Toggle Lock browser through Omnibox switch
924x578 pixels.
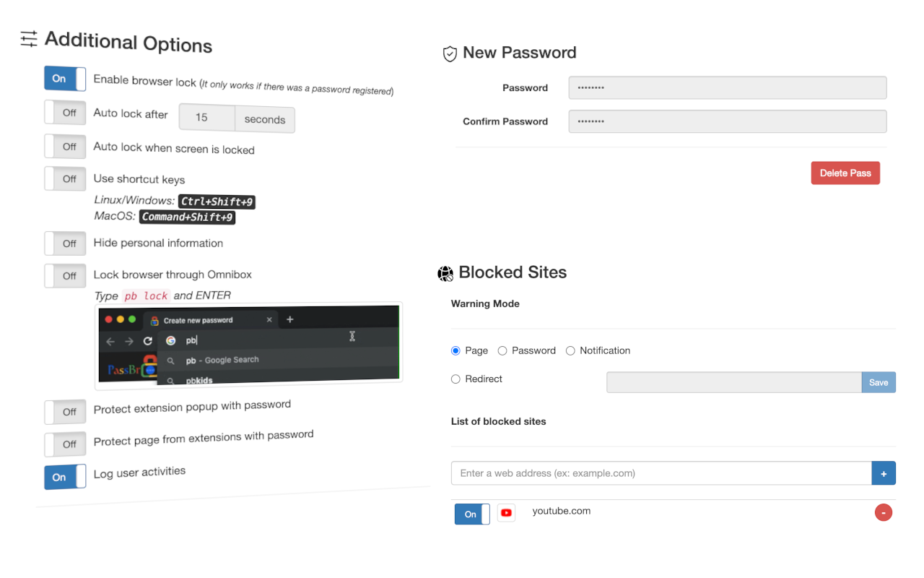(x=65, y=275)
